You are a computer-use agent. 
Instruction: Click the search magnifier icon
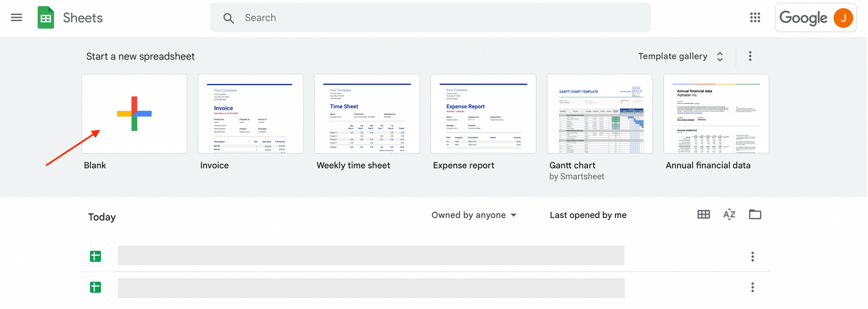[228, 18]
